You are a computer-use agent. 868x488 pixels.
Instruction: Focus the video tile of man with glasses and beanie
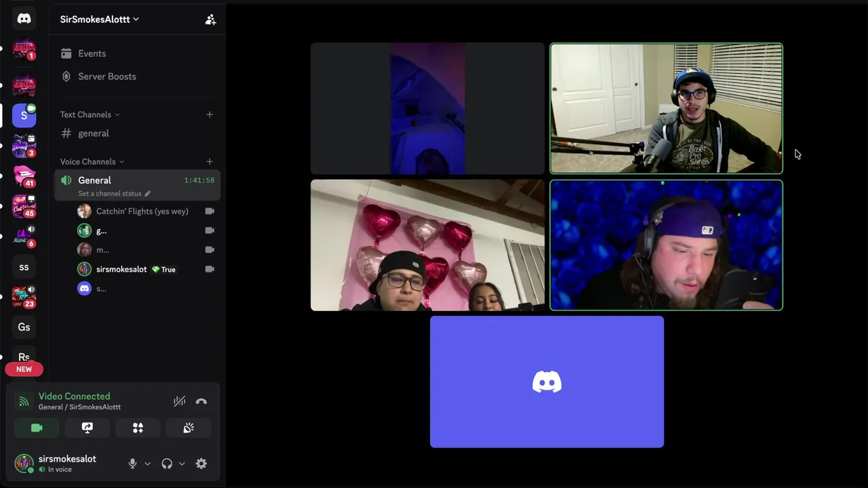pyautogui.click(x=666, y=108)
